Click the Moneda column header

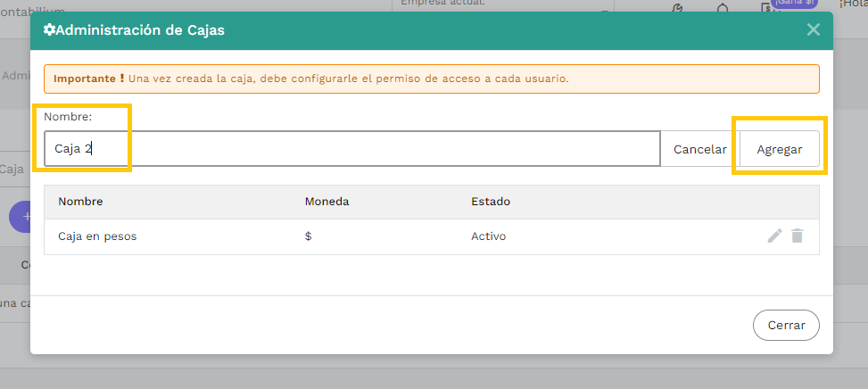(327, 202)
